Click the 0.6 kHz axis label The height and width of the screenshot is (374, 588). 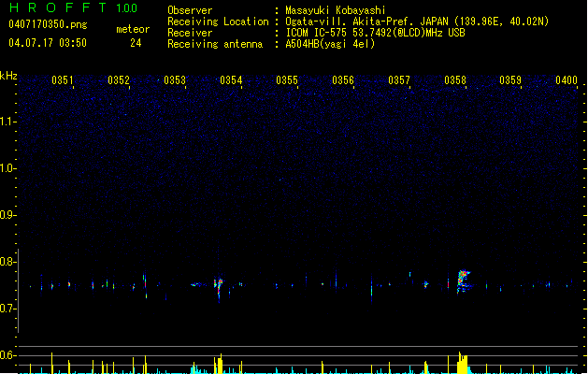click(7, 355)
